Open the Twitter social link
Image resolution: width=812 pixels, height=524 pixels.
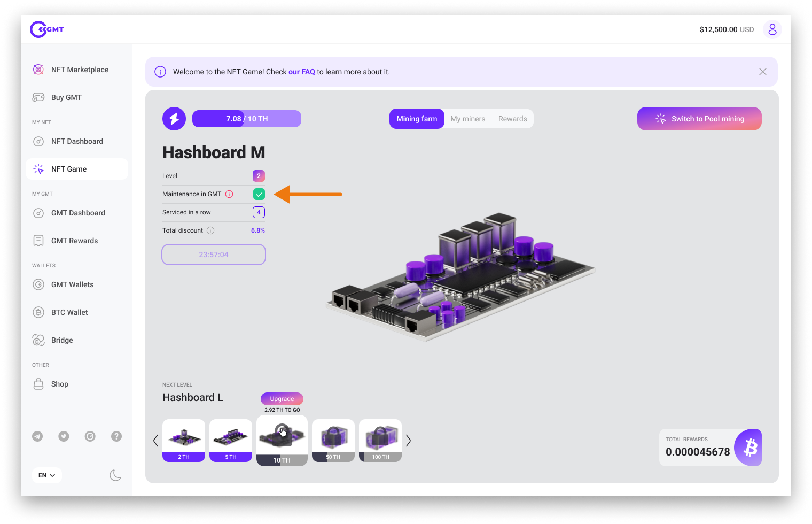coord(64,436)
